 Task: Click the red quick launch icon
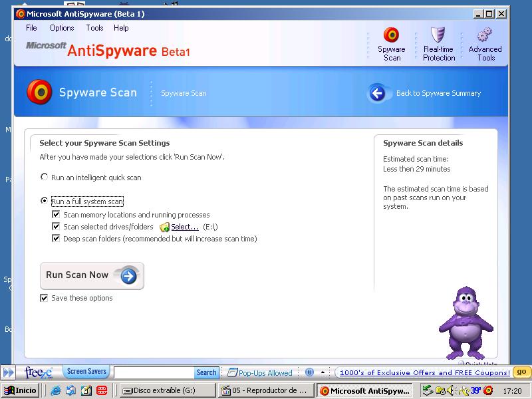(102, 391)
